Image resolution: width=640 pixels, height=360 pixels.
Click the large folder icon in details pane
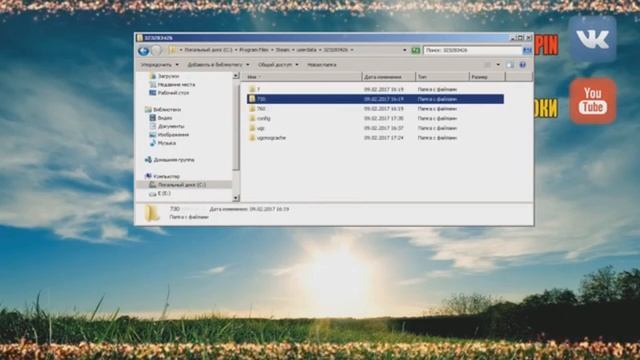click(x=152, y=213)
